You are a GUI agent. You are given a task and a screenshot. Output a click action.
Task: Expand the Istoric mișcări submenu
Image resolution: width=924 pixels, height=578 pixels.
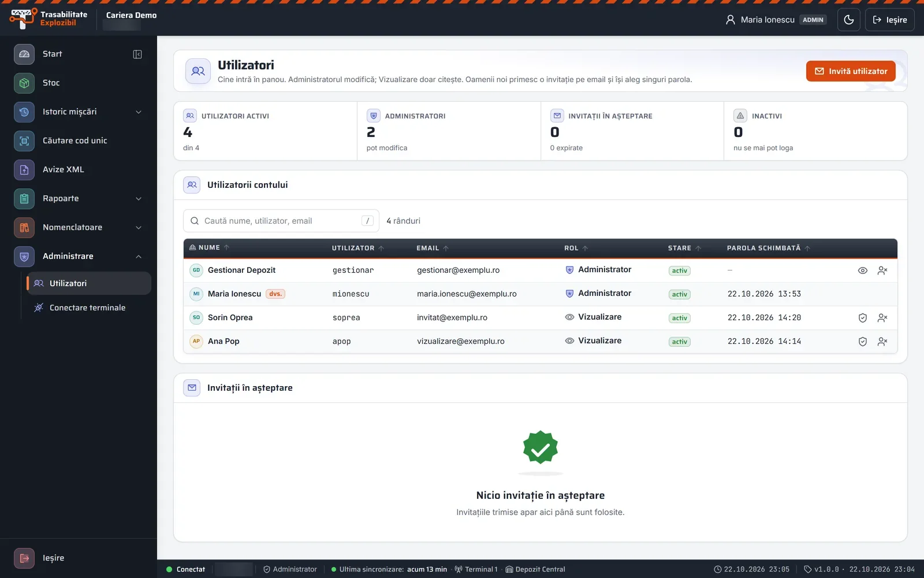pyautogui.click(x=139, y=112)
